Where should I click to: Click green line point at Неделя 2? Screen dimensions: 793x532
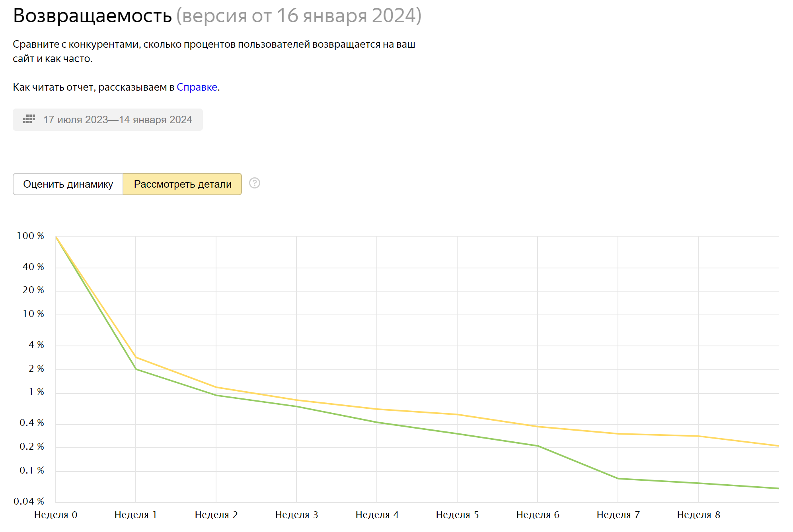pos(216,395)
